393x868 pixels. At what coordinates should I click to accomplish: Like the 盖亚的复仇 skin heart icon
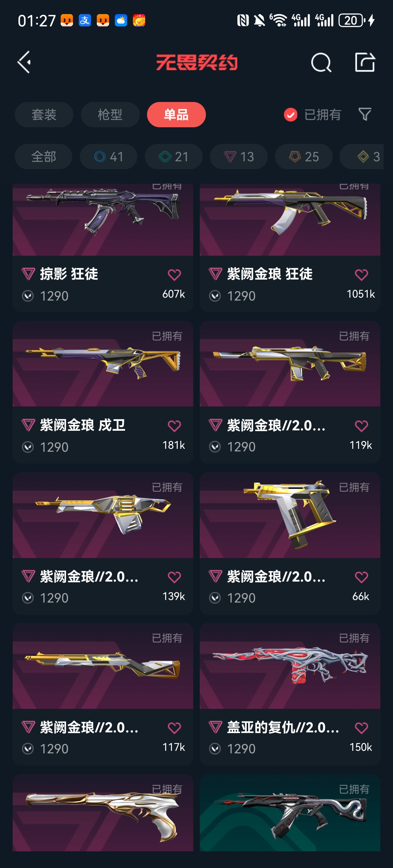(361, 728)
